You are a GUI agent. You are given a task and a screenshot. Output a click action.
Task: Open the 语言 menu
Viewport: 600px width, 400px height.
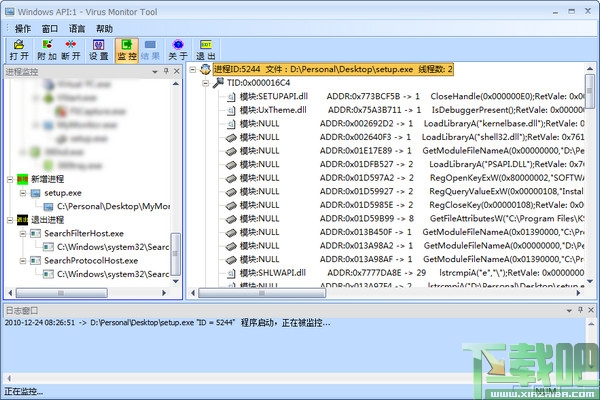click(77, 29)
